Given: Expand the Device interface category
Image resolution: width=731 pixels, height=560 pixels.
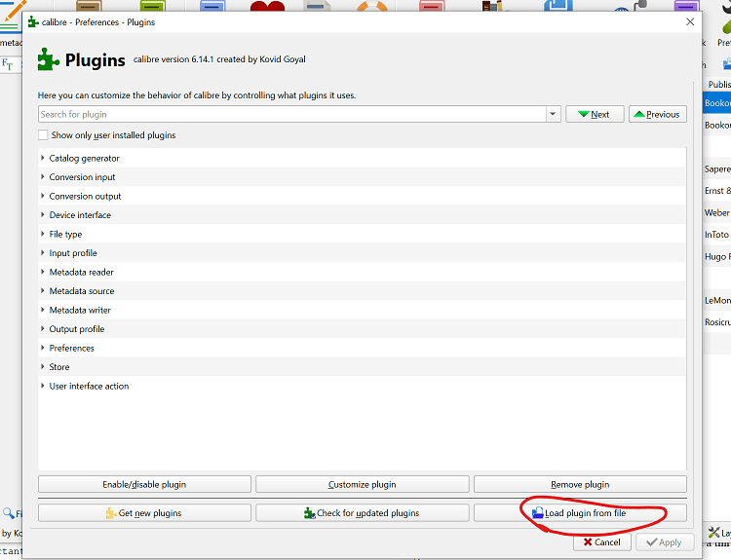Looking at the screenshot, I should [43, 215].
